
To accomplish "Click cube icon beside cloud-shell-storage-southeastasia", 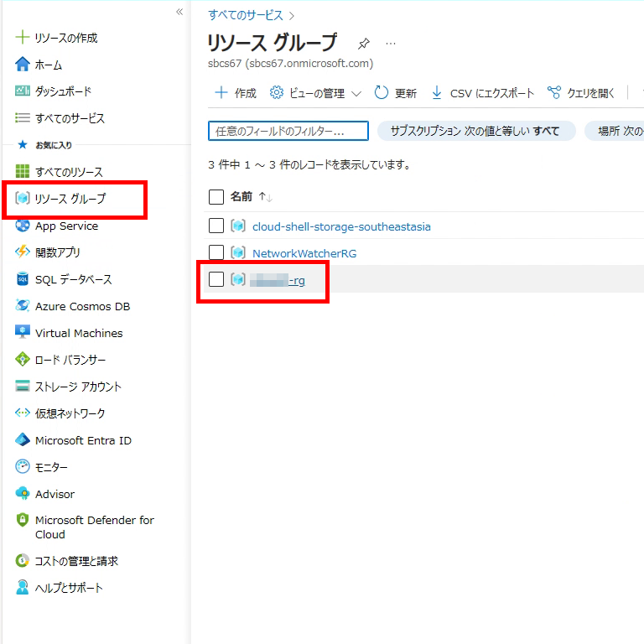I will click(x=238, y=226).
